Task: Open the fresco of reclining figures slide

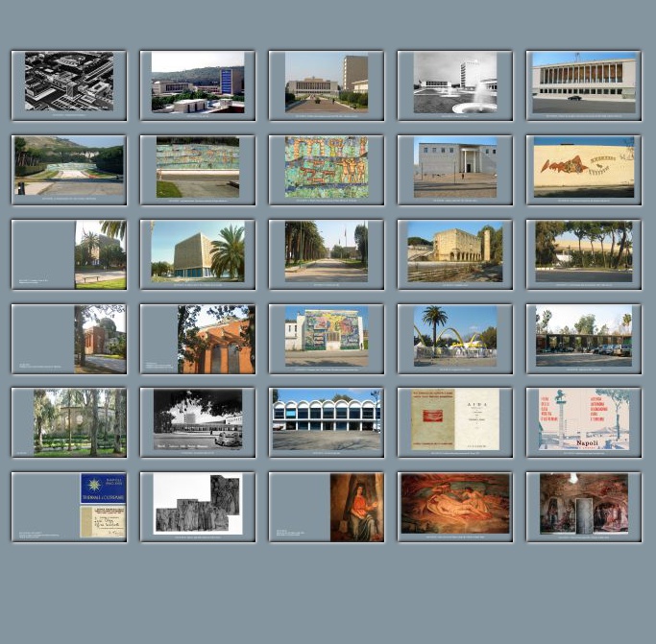Action: pos(454,507)
